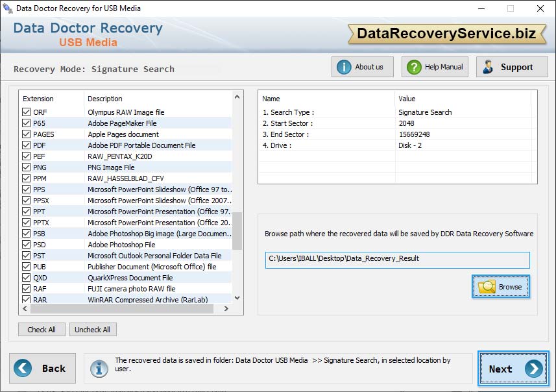The width and height of the screenshot is (556, 392).
Task: Open the Help Manual
Action: tap(435, 67)
